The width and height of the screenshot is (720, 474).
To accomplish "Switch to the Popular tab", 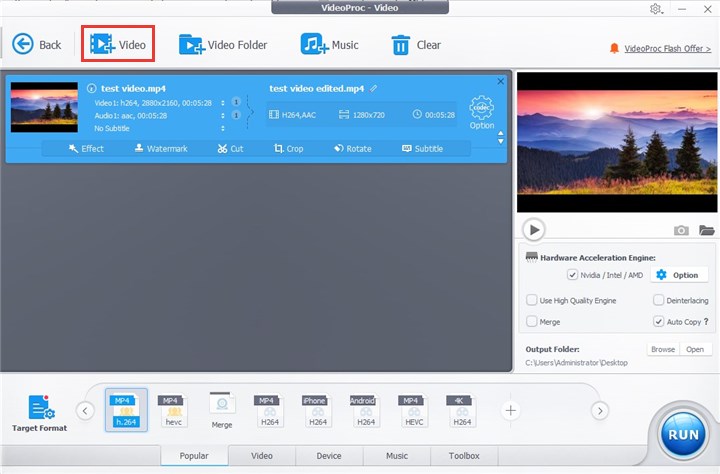I will 194,456.
